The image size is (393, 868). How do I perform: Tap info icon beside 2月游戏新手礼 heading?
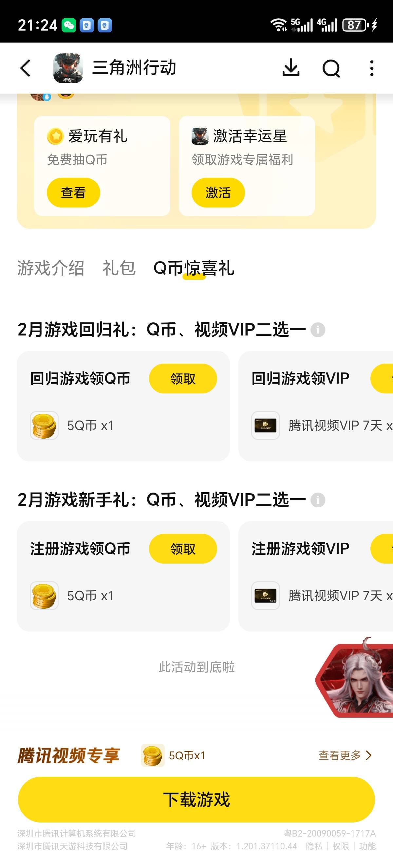point(317,500)
